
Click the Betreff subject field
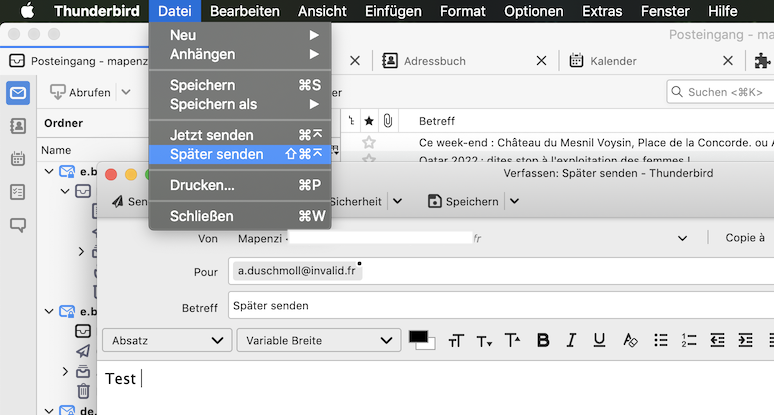500,306
